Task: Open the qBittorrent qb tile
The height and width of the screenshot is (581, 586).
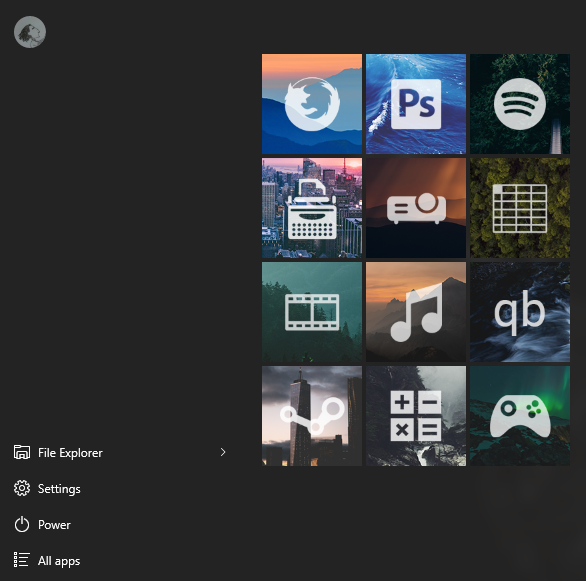Action: point(520,312)
